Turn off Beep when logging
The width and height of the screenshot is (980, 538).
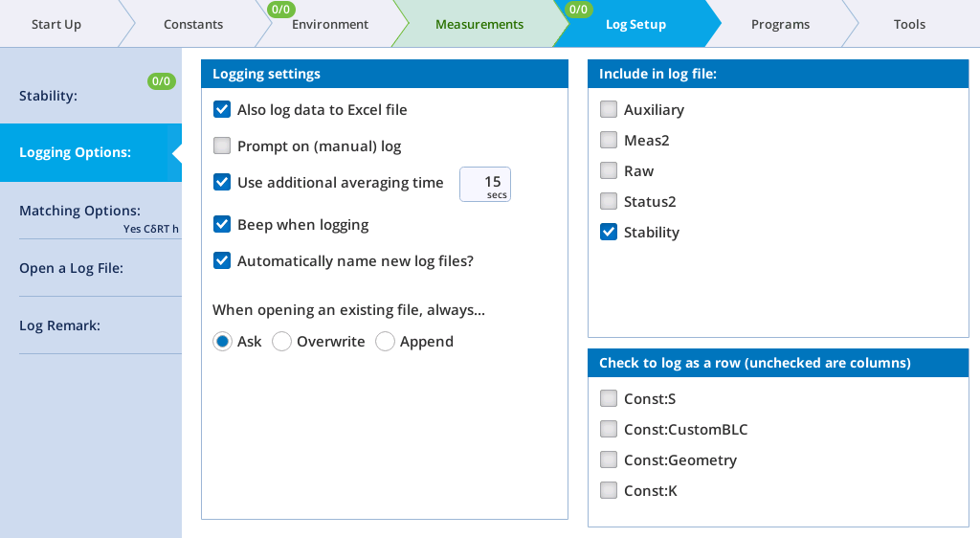(x=222, y=225)
